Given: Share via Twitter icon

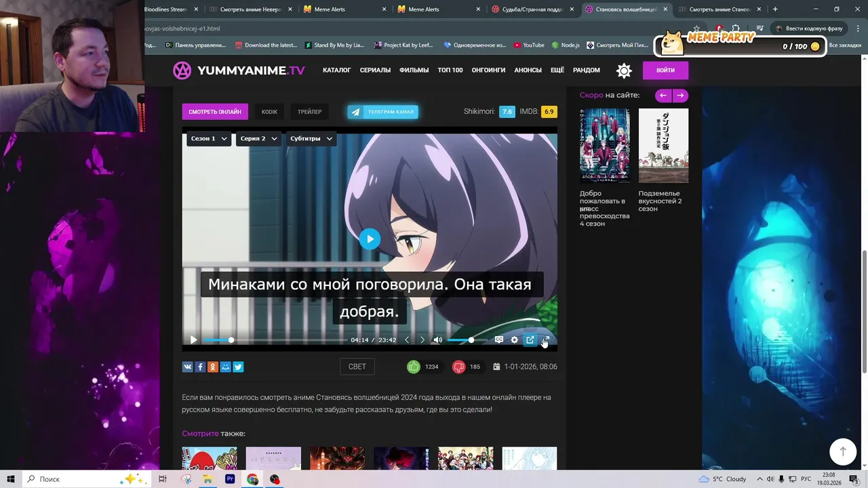Looking at the screenshot, I should click(238, 367).
